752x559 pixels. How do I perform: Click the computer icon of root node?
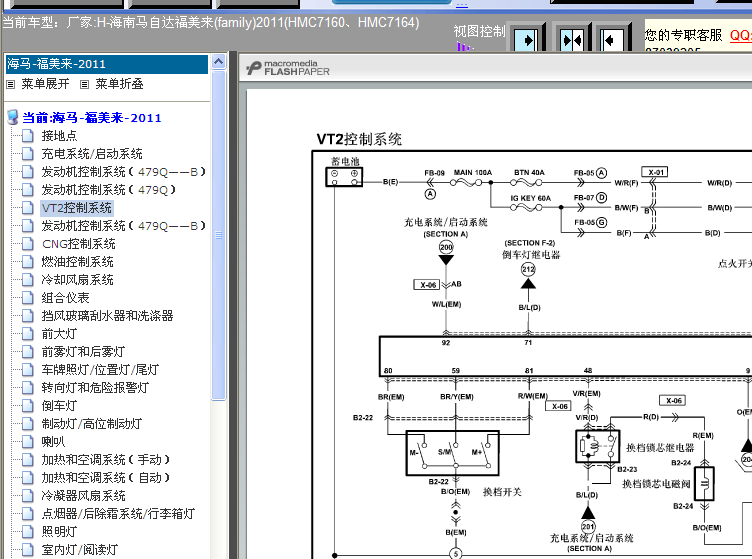tap(13, 117)
